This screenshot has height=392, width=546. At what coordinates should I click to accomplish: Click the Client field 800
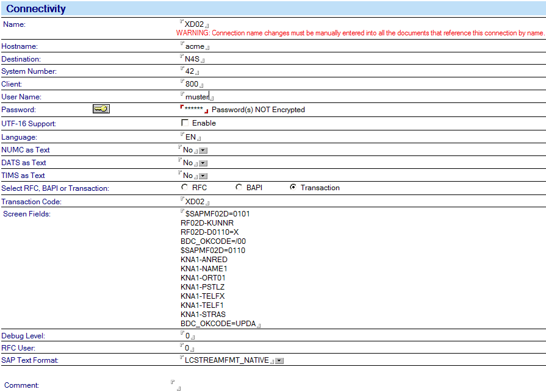click(x=192, y=84)
